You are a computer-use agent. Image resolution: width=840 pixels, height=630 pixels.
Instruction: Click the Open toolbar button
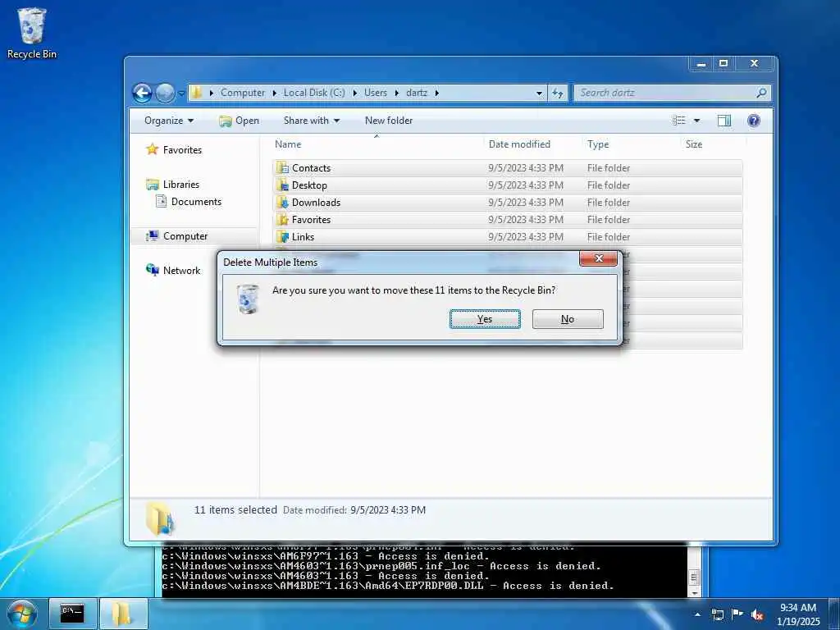click(239, 121)
